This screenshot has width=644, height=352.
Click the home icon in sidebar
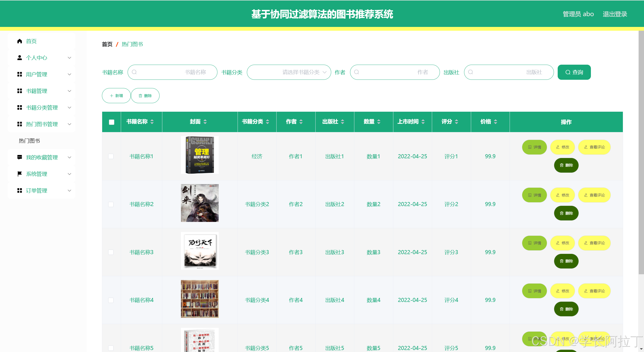point(20,41)
